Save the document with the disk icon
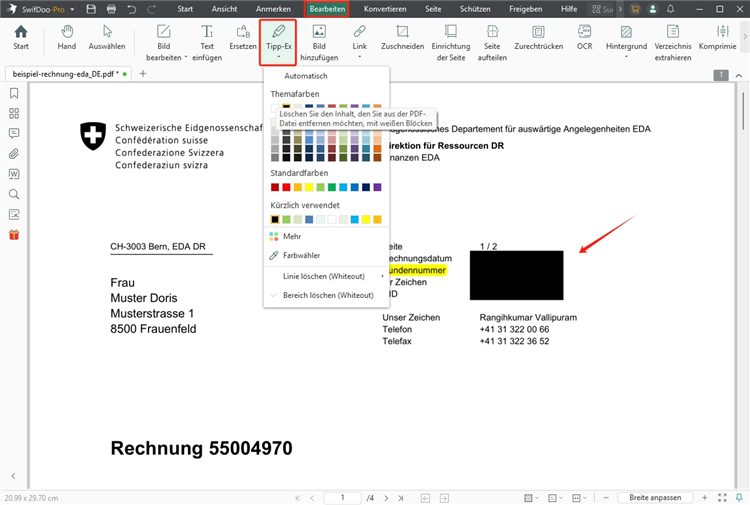 91,9
